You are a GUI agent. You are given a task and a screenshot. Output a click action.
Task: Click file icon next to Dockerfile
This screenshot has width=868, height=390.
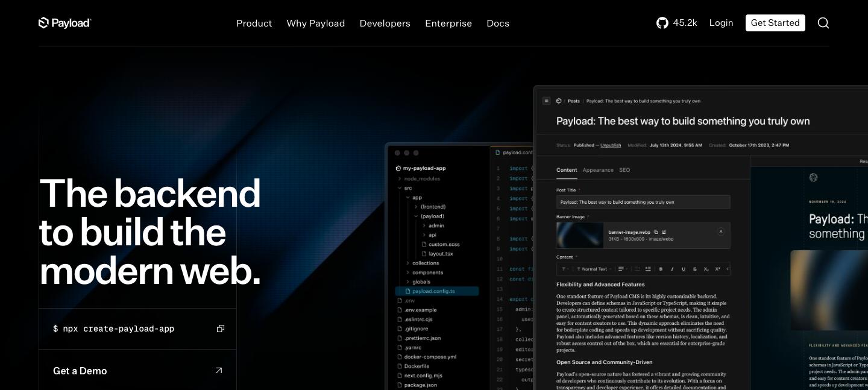pos(399,366)
